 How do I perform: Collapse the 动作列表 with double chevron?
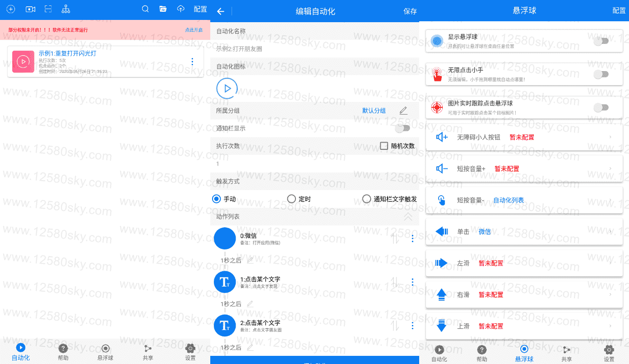[x=408, y=217]
